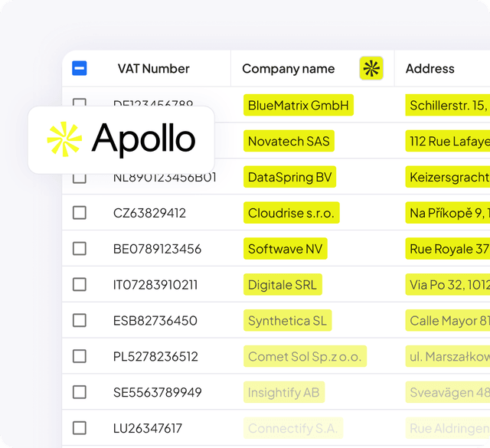Check the box beside NL890123456B01
Viewport: 490px width, 448px height.
coord(80,178)
